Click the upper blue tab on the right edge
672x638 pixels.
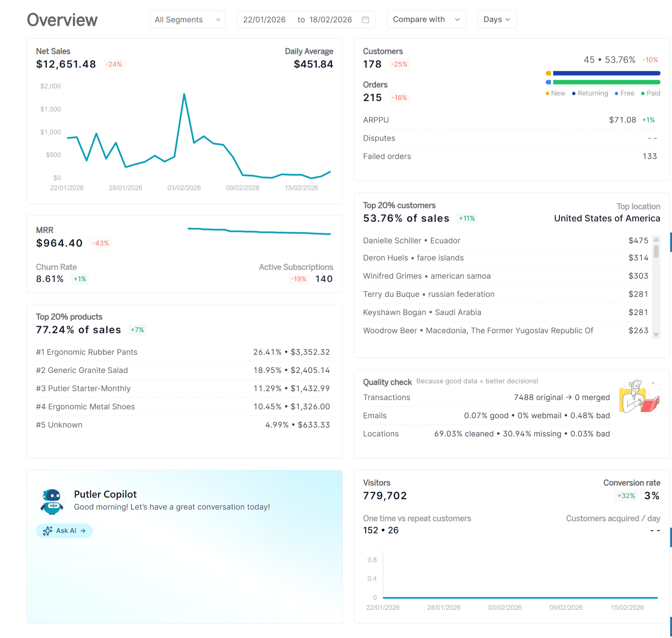click(x=671, y=242)
